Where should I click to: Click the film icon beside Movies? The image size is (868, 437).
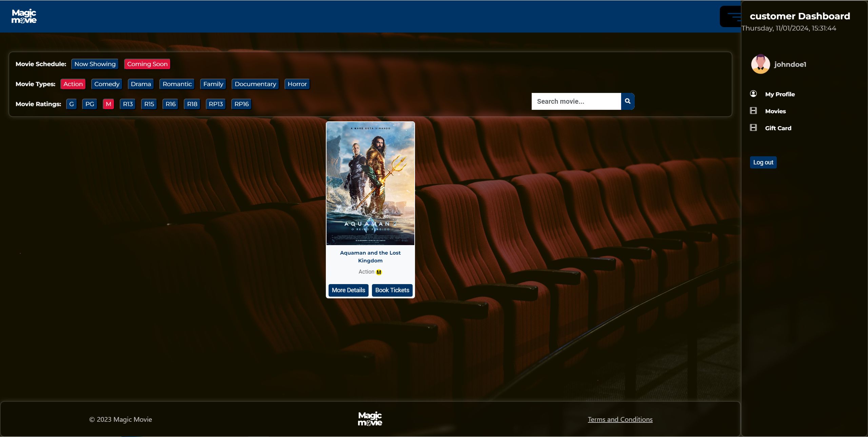[753, 111]
